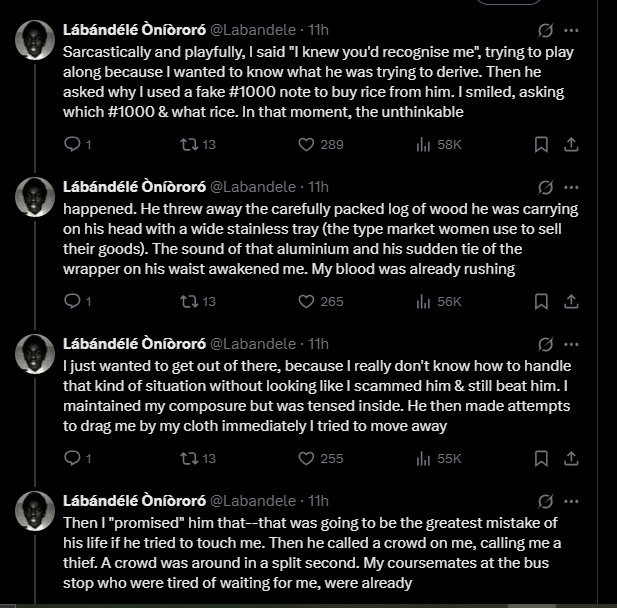The image size is (617, 608).
Task: Click @Labandele handle on second tweet
Action: click(255, 187)
